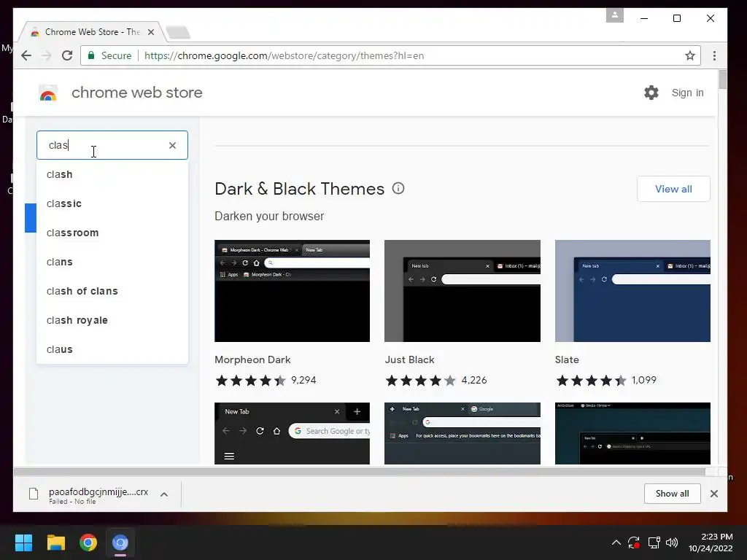Viewport: 747px width, 560px height.
Task: Click the Chrome Web Store rainbow logo
Action: coord(48,93)
